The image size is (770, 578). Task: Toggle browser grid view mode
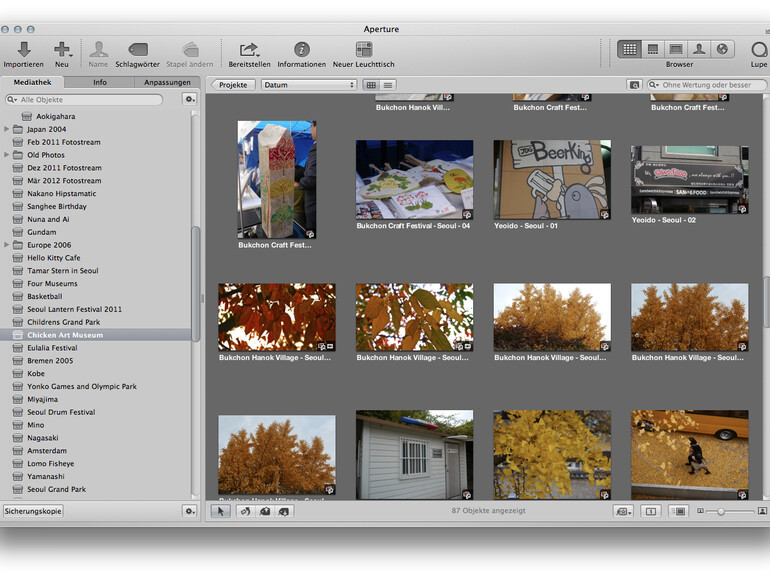371,85
